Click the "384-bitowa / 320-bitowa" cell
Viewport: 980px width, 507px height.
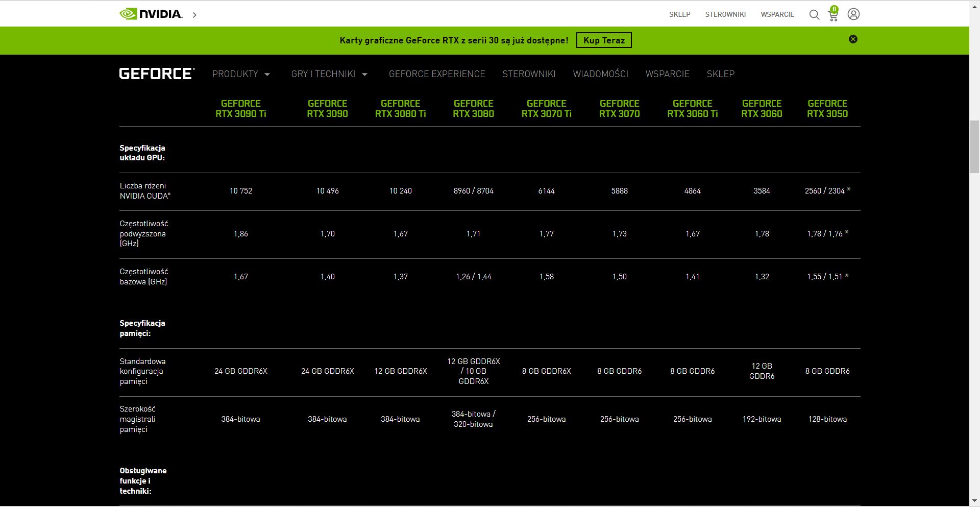click(473, 419)
